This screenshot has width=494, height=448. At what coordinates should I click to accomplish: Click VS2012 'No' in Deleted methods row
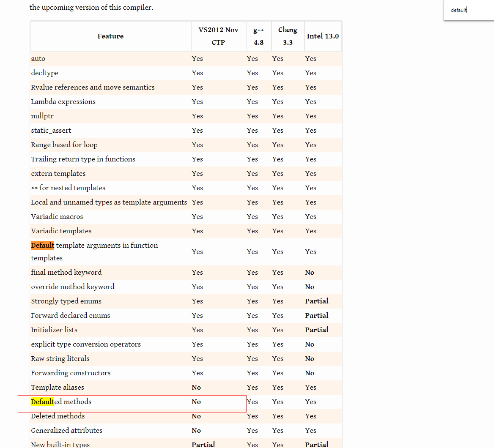click(x=196, y=416)
